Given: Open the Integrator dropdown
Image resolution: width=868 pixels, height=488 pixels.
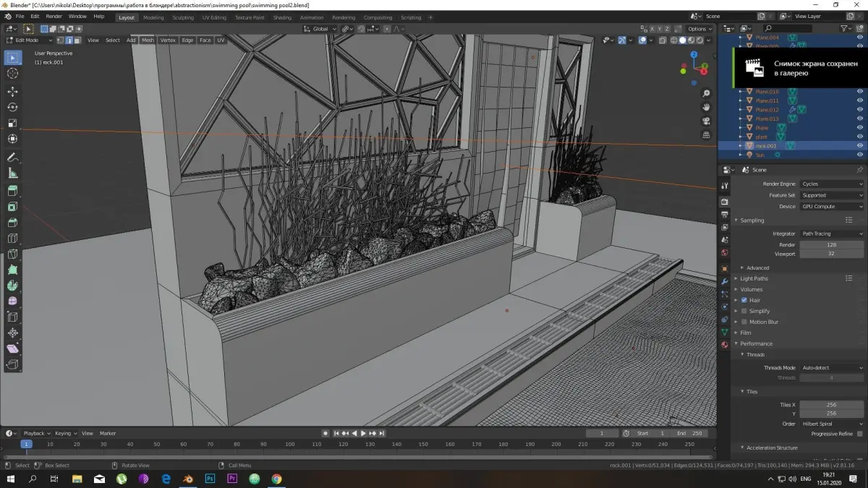Looking at the screenshot, I should pyautogui.click(x=832, y=234).
